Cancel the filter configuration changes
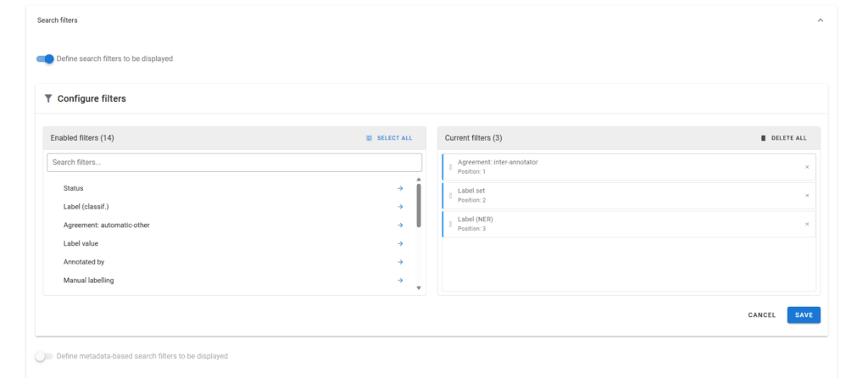The height and width of the screenshot is (378, 868). coord(761,315)
